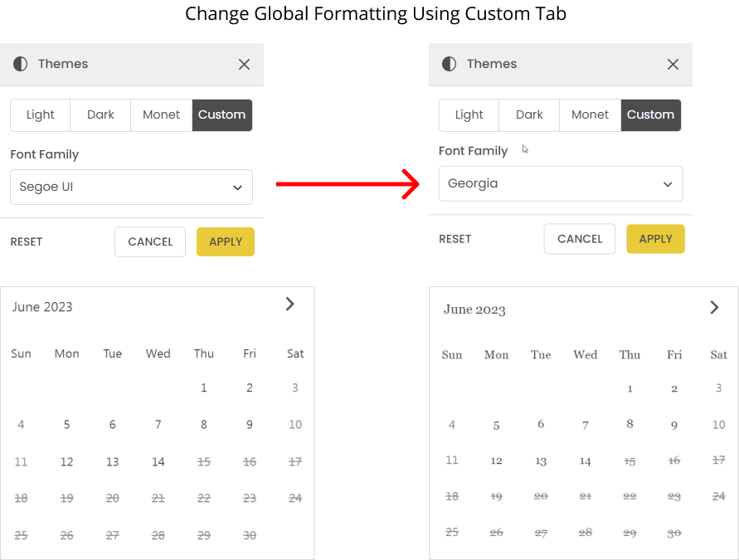This screenshot has height=560, width=739.
Task: Click RESET in the left Themes panel
Action: point(27,242)
